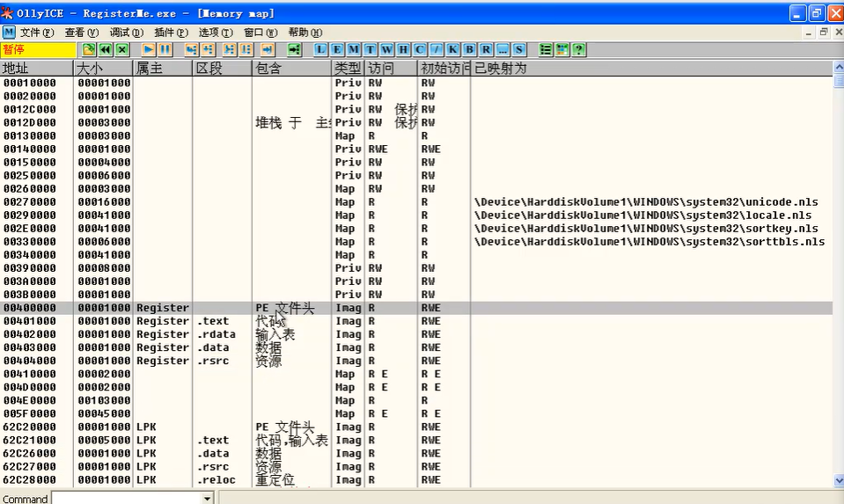
Task: Click the Step over icon
Action: tap(209, 50)
